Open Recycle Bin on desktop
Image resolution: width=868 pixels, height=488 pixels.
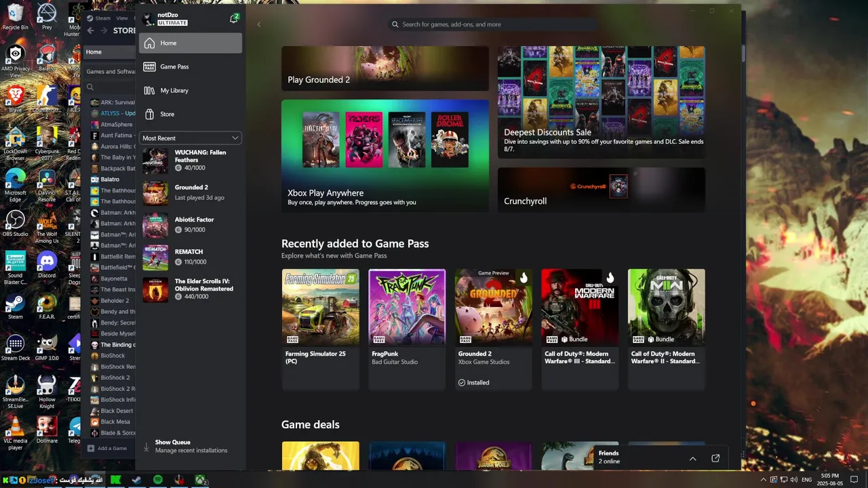[x=15, y=16]
